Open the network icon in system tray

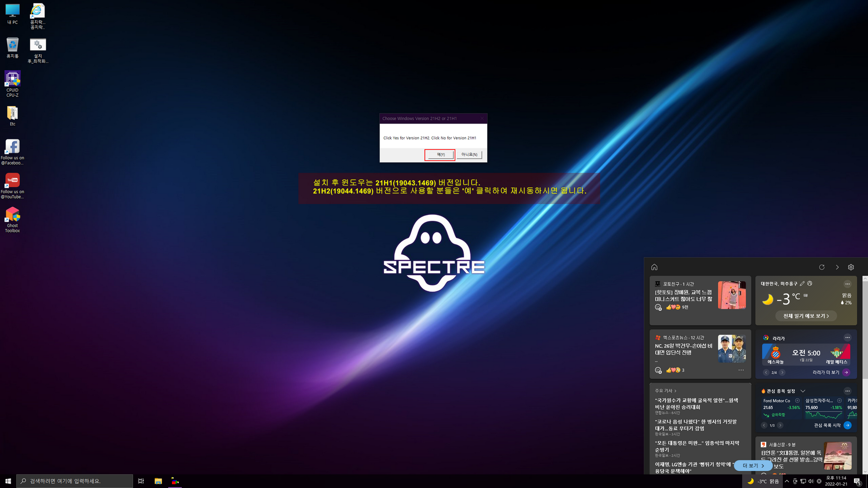click(803, 481)
